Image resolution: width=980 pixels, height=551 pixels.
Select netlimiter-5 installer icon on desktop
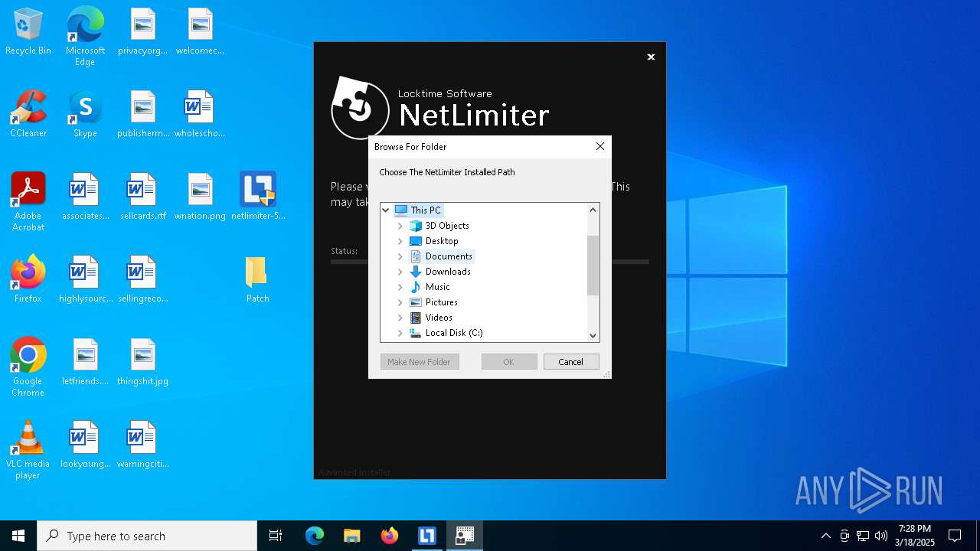tap(257, 197)
